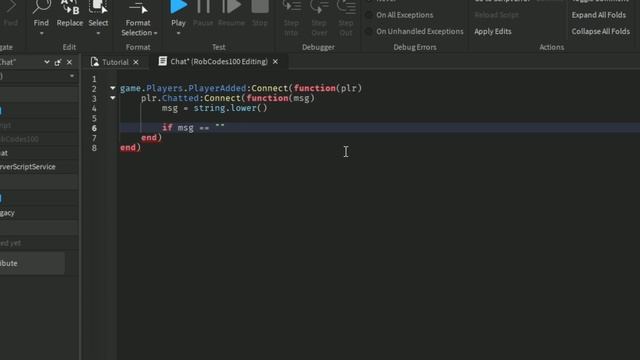Click 'Chatted' in line 3 of code

click(x=180, y=98)
